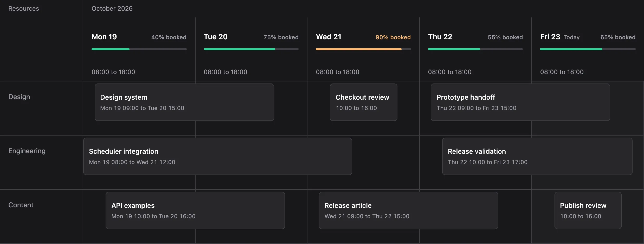Click the 65% booked label

pyautogui.click(x=618, y=37)
